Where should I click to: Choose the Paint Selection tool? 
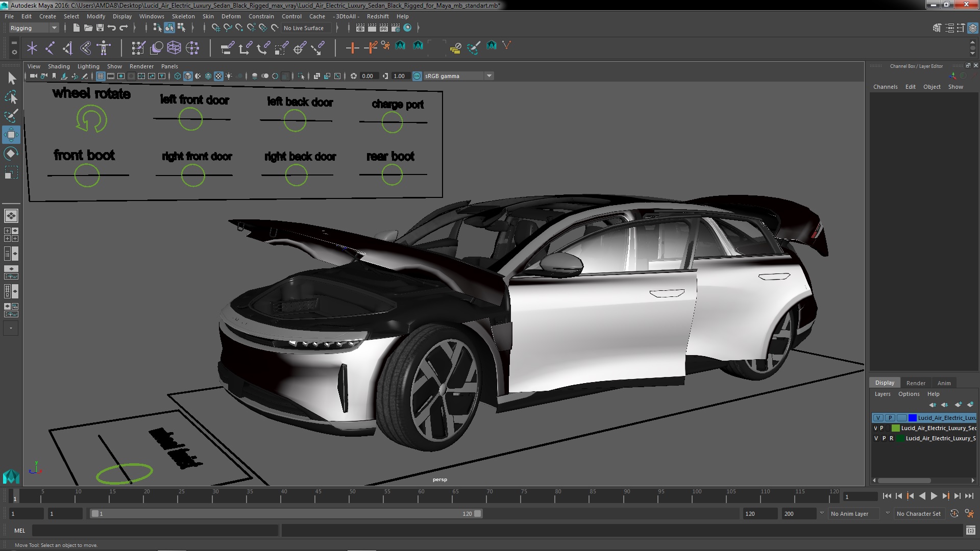point(11,116)
